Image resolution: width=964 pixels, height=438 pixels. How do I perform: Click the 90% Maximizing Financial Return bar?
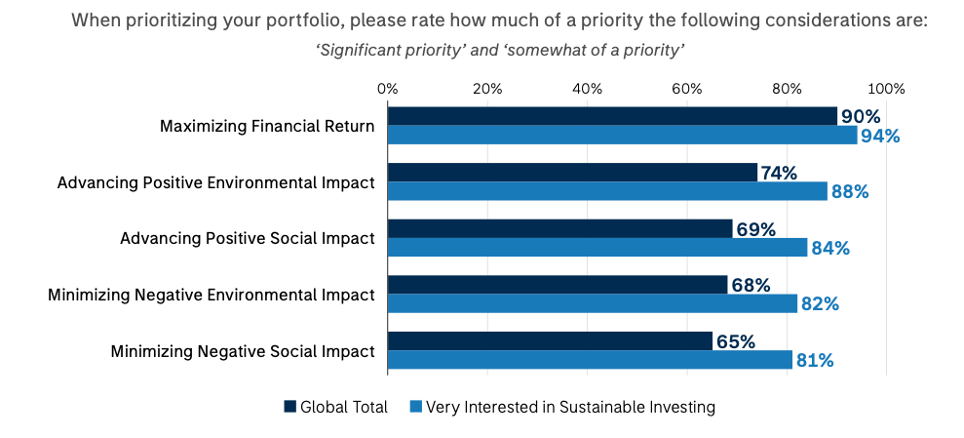[611, 116]
